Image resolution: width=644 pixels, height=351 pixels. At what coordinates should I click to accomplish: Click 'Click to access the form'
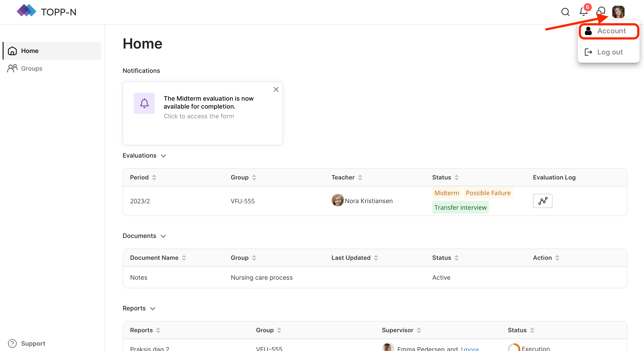click(198, 116)
